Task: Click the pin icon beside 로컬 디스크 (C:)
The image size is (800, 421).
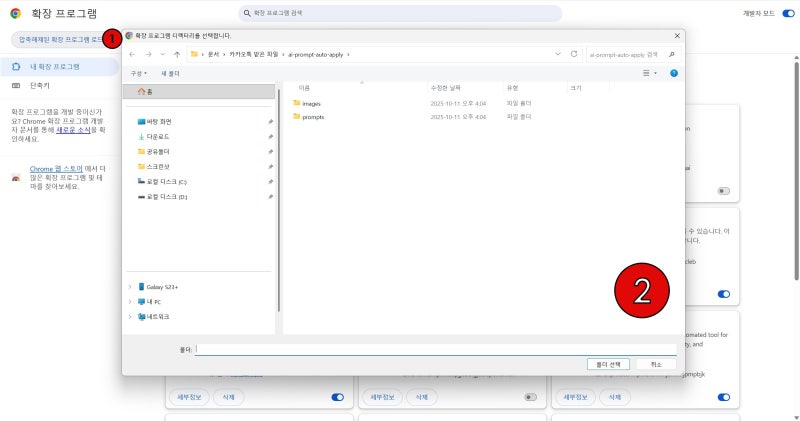Action: click(x=270, y=182)
